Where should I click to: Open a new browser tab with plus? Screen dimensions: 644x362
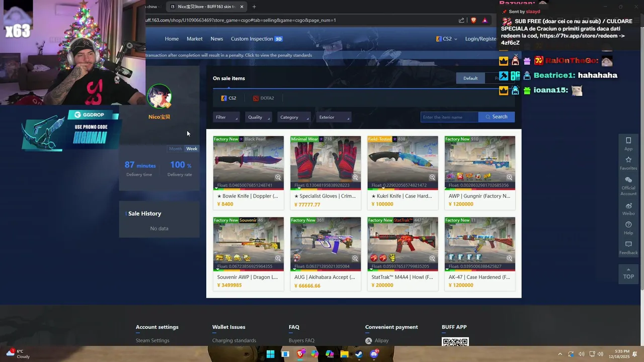[x=254, y=7]
